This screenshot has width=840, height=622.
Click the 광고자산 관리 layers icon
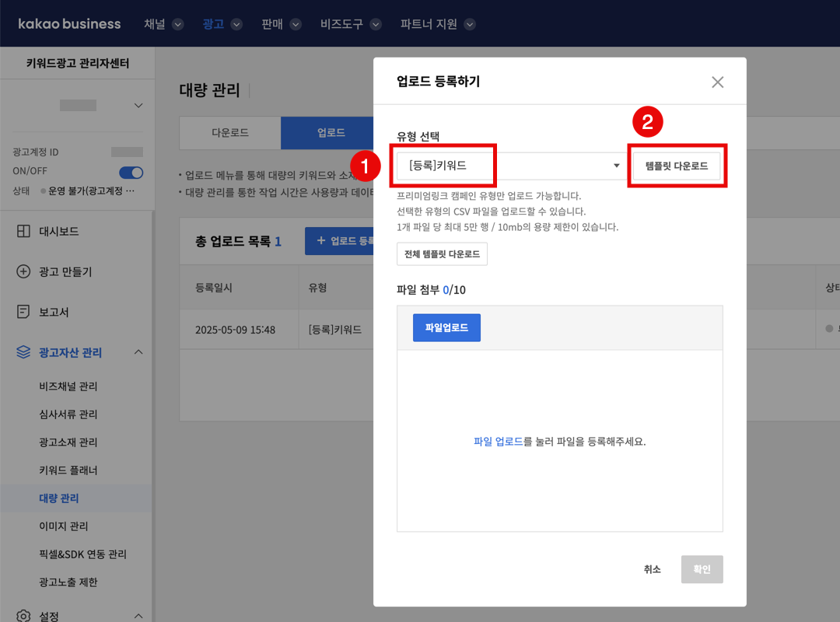click(23, 352)
